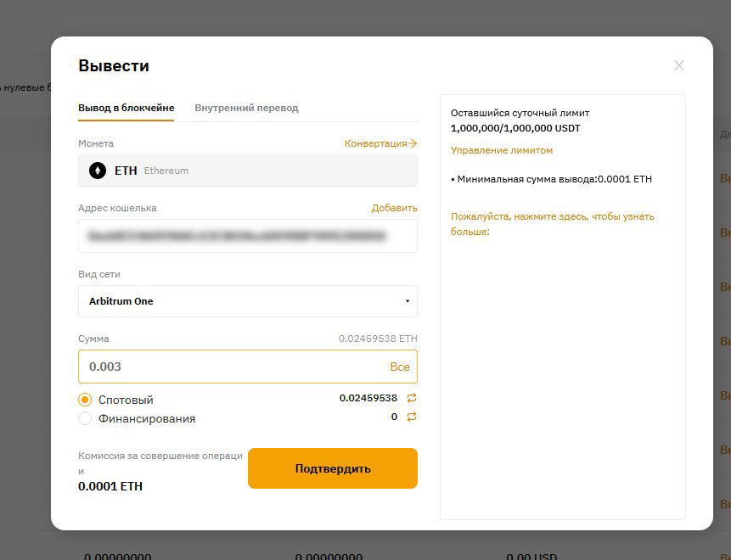Switch to Вывод в блокчейне tab

pyautogui.click(x=126, y=108)
